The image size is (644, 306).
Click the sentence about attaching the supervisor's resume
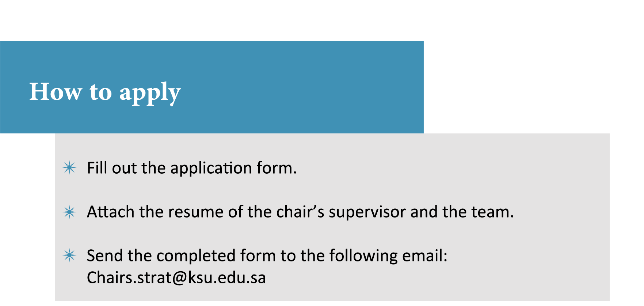[x=300, y=212]
